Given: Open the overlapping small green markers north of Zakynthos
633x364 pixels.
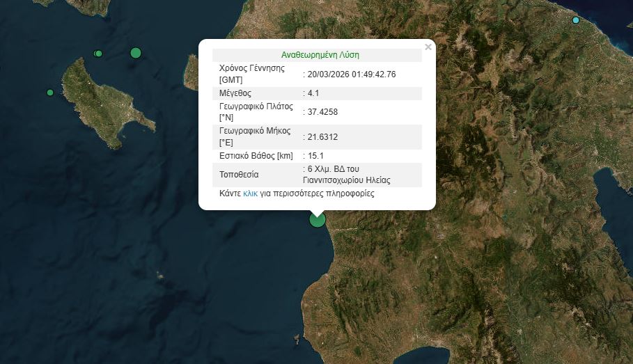Looking at the screenshot, I should point(98,54).
